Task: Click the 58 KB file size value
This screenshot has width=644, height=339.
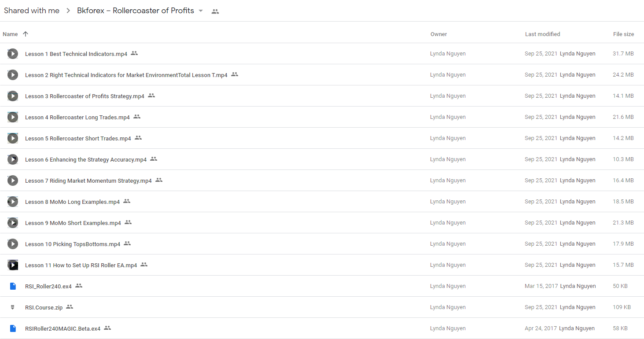Action: [620, 328]
